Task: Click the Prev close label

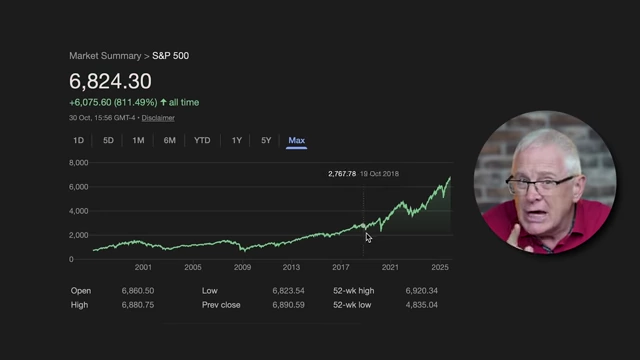Action: pyautogui.click(x=221, y=305)
